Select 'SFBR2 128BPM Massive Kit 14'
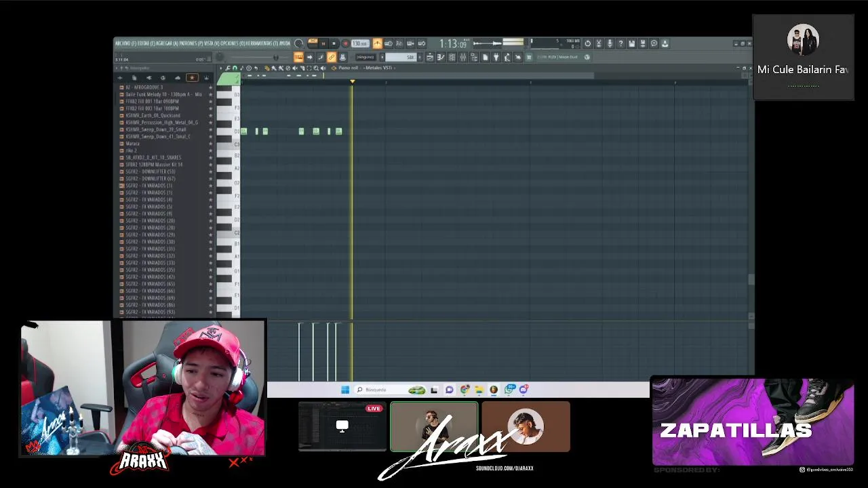The image size is (868, 488). 154,165
